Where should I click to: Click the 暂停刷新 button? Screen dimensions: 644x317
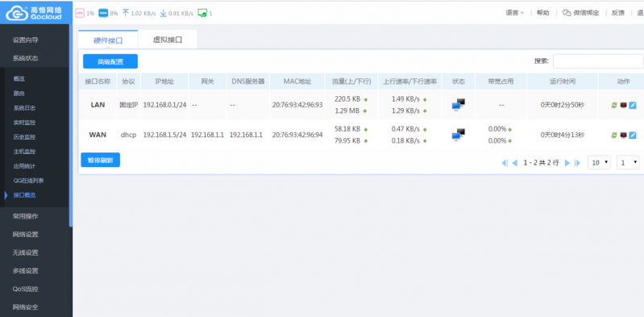point(100,160)
